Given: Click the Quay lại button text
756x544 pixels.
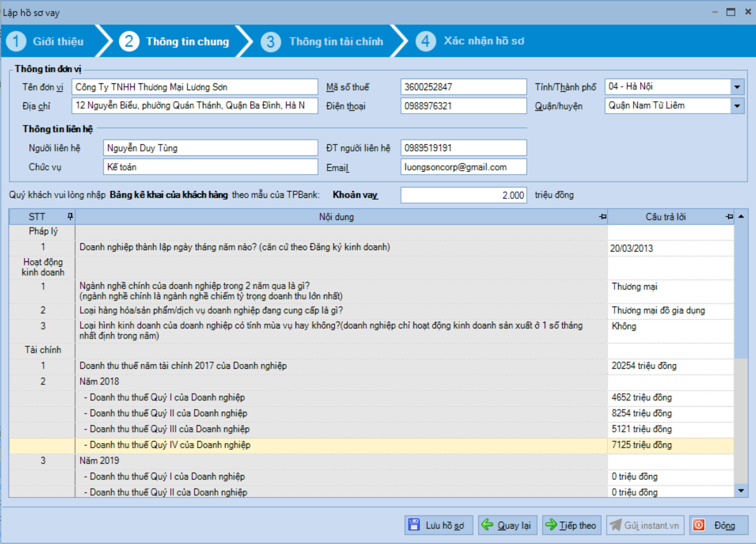Looking at the screenshot, I should 514,525.
